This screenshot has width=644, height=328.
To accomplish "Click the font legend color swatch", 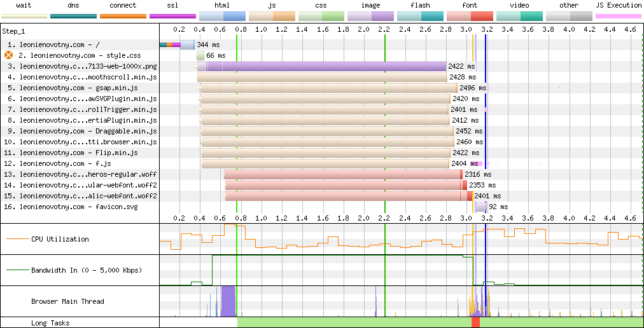I will (x=470, y=16).
